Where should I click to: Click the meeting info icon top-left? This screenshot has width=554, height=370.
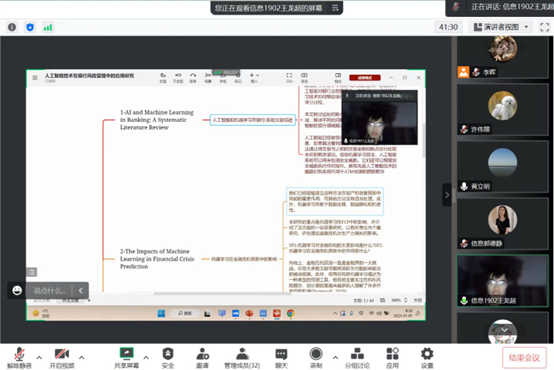12,27
